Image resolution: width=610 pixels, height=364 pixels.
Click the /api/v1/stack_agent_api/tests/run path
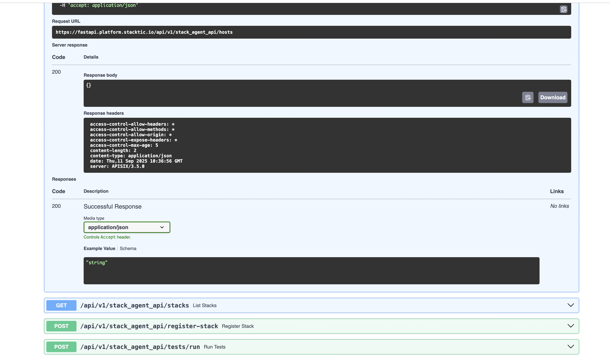pos(140,347)
